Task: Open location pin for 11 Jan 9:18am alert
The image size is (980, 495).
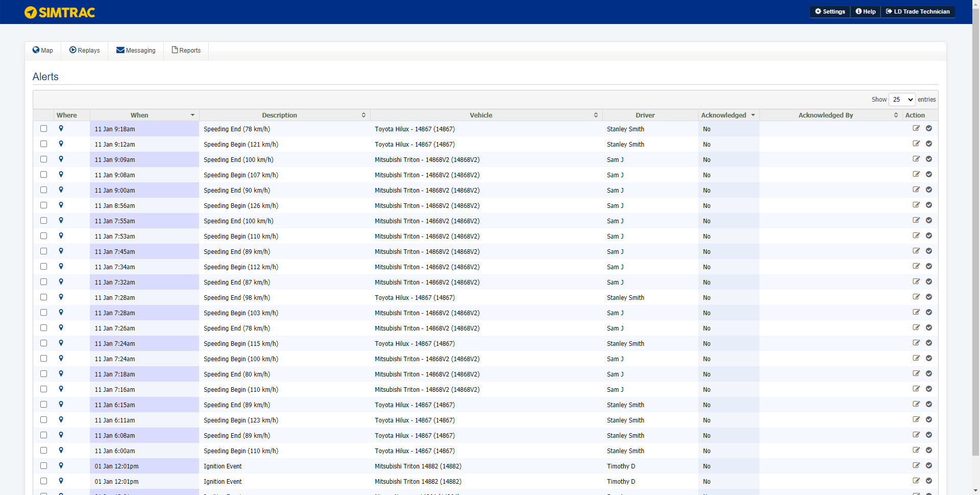Action: (61, 129)
